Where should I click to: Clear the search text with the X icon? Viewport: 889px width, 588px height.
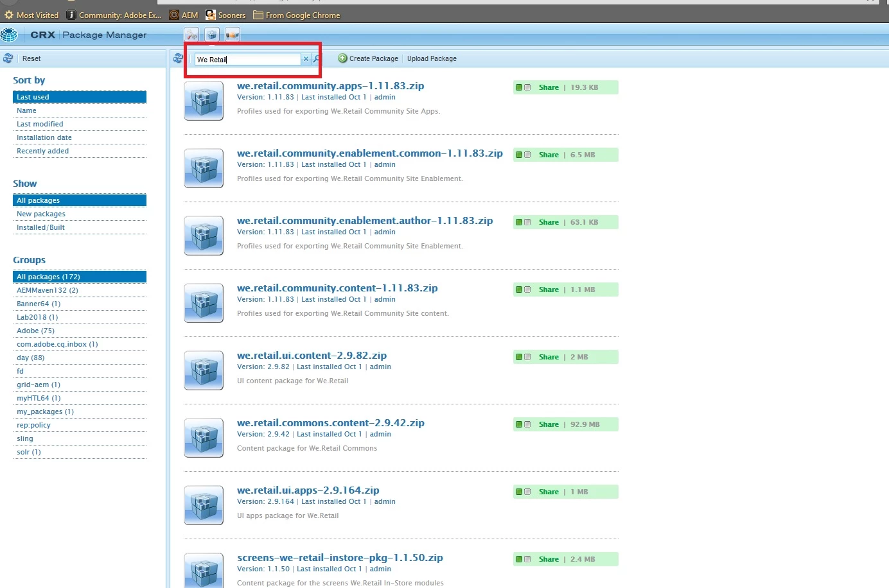[306, 59]
